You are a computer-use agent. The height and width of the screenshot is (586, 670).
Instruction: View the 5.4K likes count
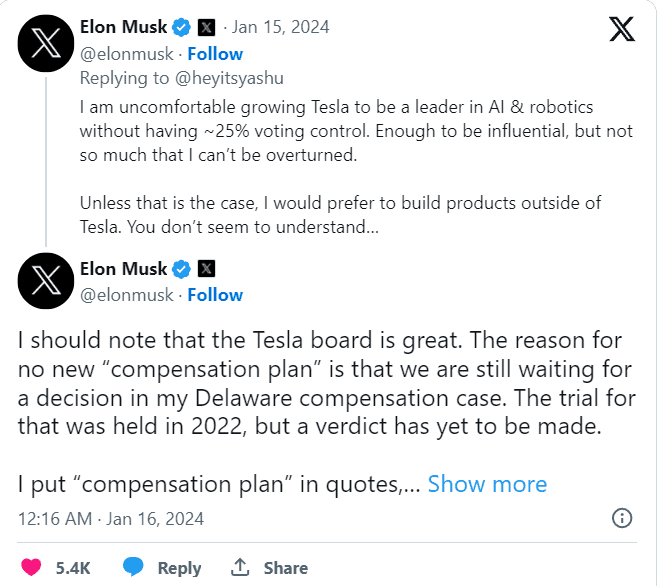(x=73, y=567)
